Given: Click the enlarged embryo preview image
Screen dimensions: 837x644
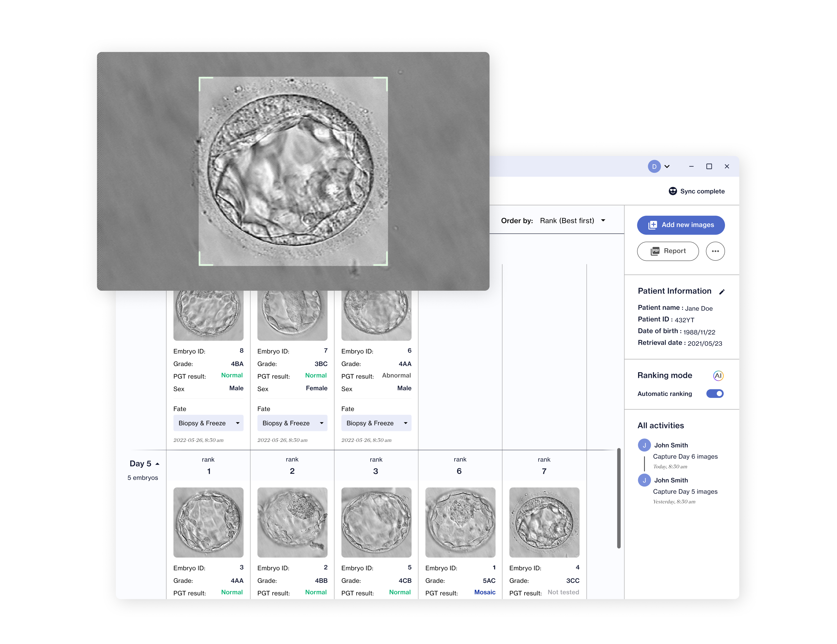Looking at the screenshot, I should click(x=293, y=171).
